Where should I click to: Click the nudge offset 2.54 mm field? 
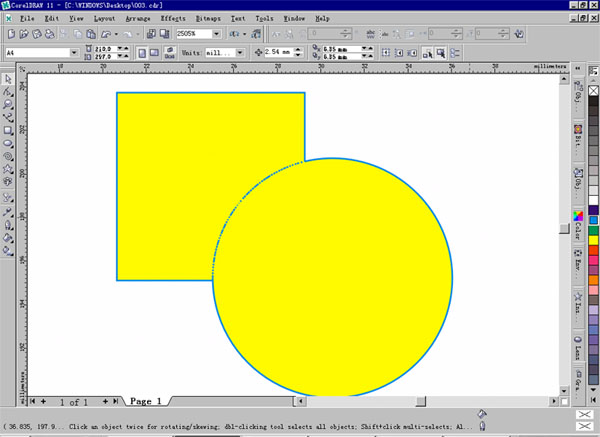coord(279,52)
